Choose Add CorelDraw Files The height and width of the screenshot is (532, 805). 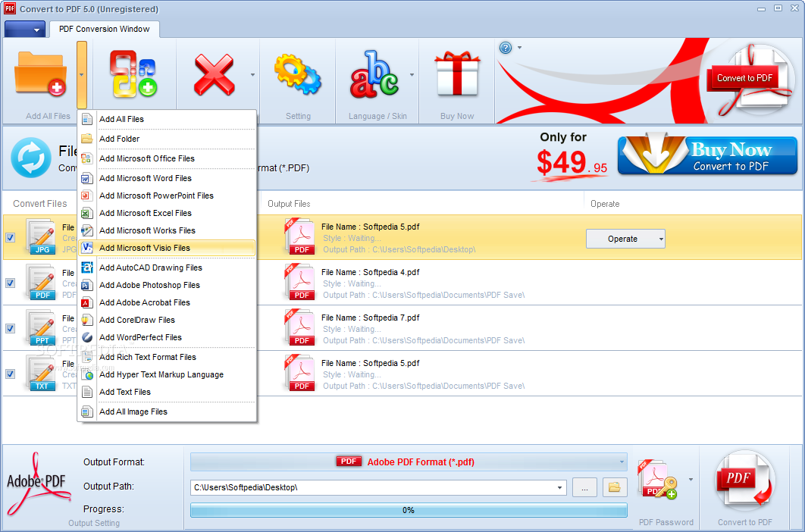(167, 320)
